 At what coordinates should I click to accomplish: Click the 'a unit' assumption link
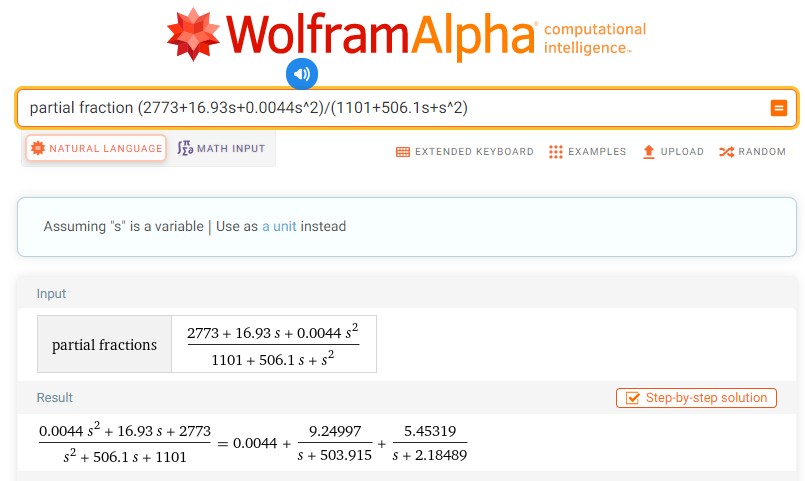pyautogui.click(x=279, y=227)
